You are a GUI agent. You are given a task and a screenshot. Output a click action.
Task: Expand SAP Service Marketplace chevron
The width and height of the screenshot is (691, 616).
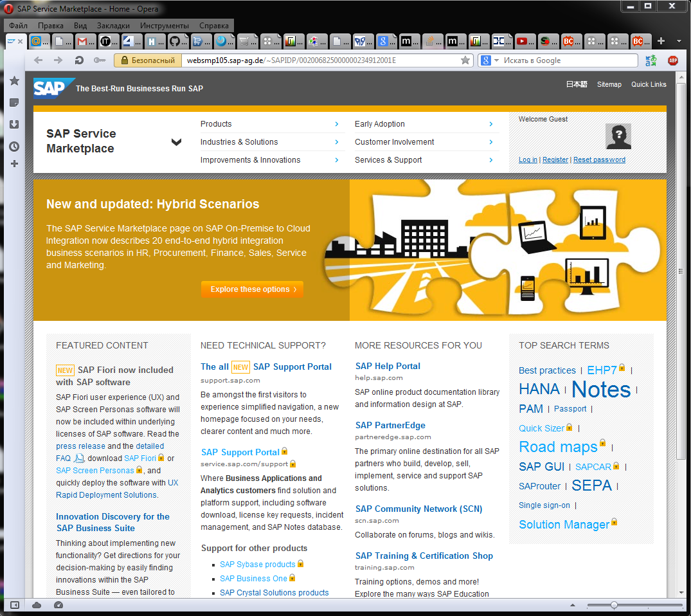point(176,142)
